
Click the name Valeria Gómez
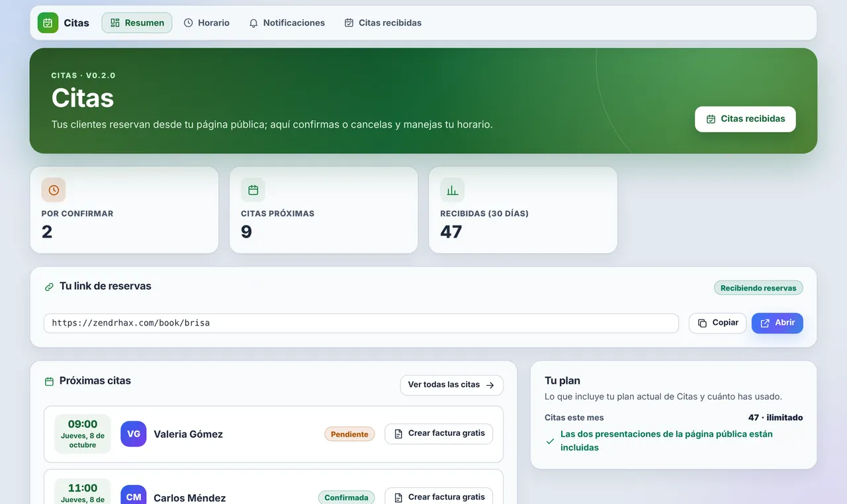[188, 434]
